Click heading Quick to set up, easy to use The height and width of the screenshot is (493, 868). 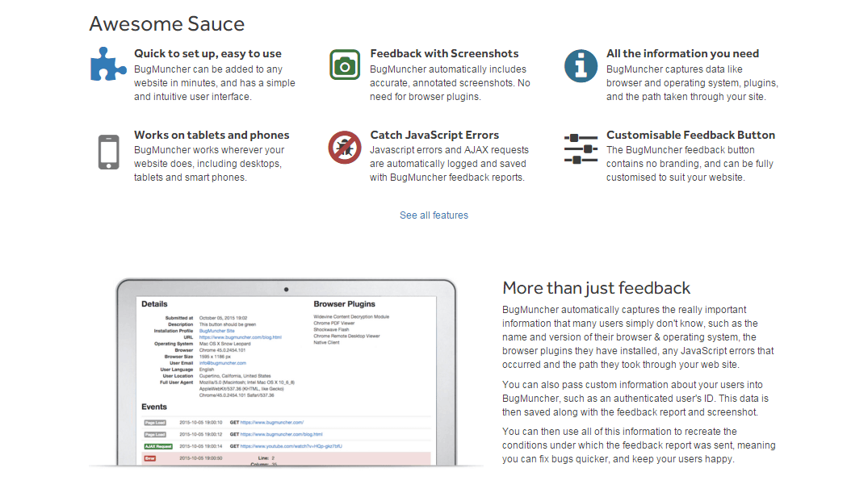point(208,54)
